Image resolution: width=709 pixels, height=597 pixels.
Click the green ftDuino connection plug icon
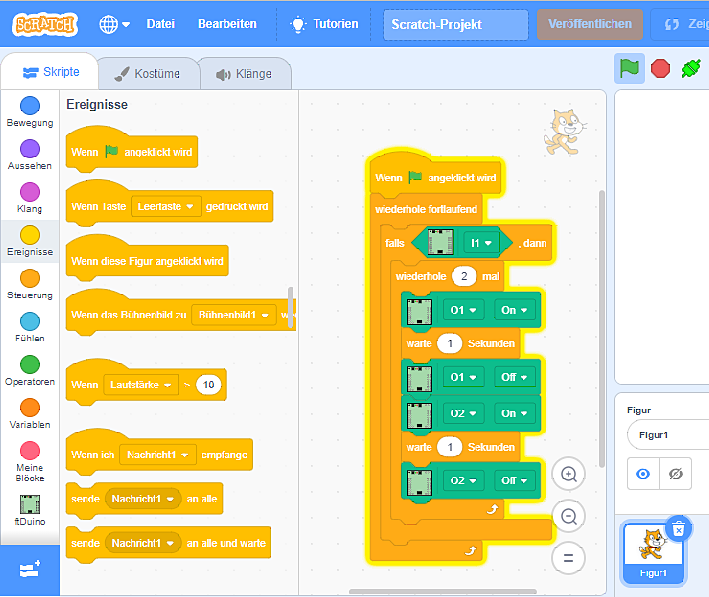(691, 68)
